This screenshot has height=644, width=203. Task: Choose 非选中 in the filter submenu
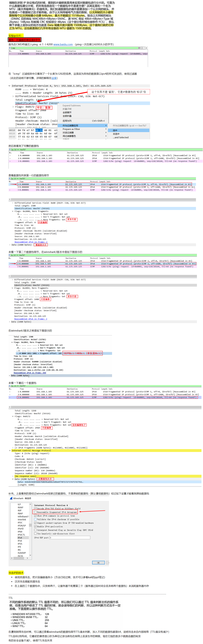click(x=129, y=134)
